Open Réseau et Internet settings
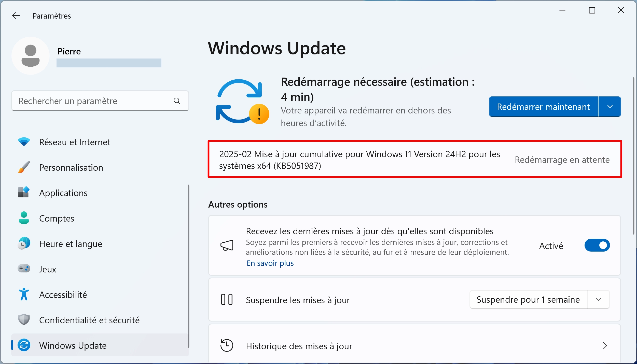The height and width of the screenshot is (364, 637). (x=100, y=142)
